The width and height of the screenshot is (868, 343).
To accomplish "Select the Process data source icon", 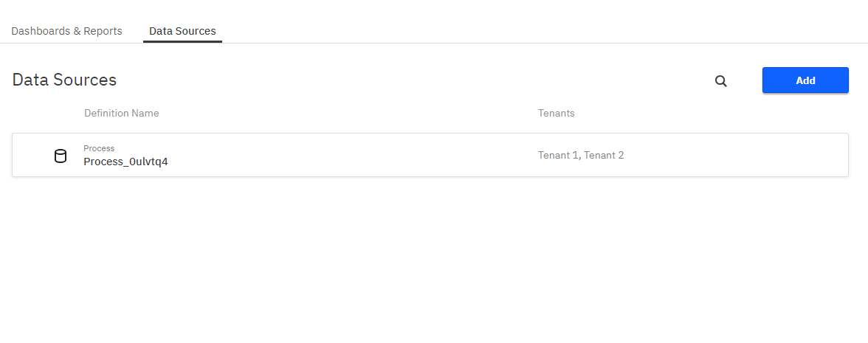I will tap(61, 156).
